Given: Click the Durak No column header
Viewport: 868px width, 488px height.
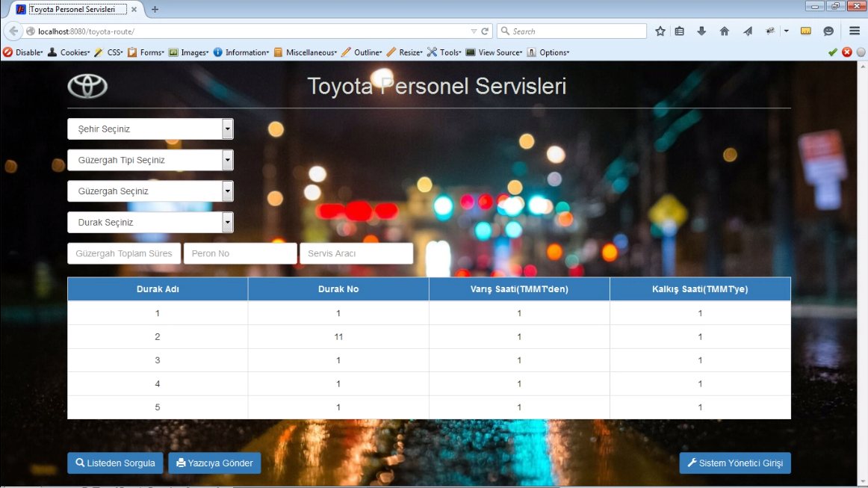Looking at the screenshot, I should tap(338, 289).
